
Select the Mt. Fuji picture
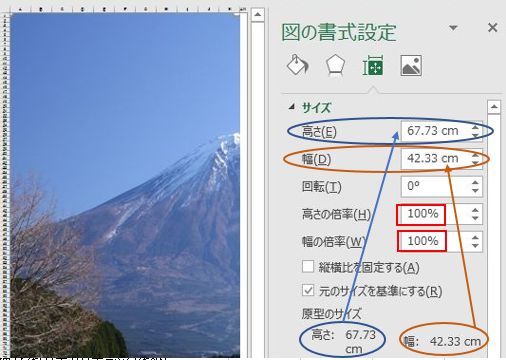(125, 185)
